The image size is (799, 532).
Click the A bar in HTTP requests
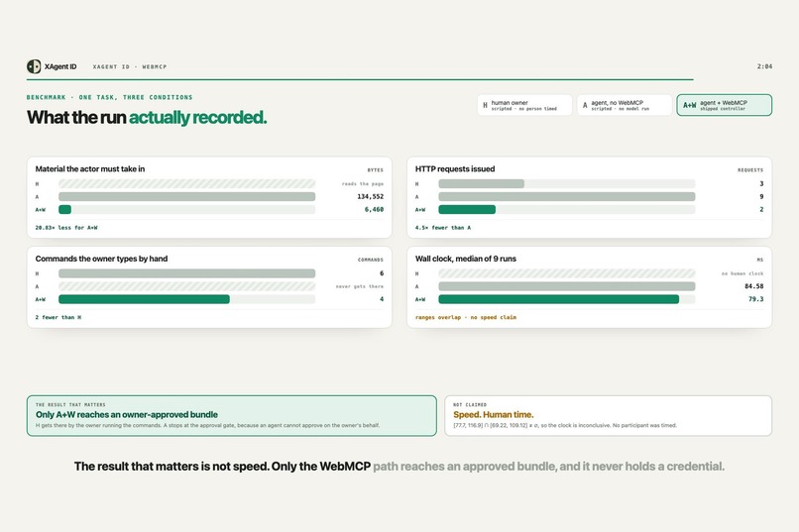point(567,196)
